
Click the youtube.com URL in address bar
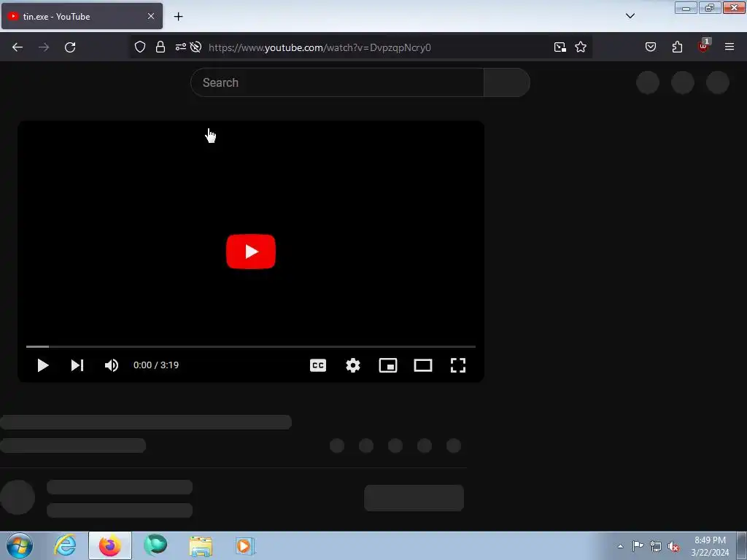coord(320,47)
